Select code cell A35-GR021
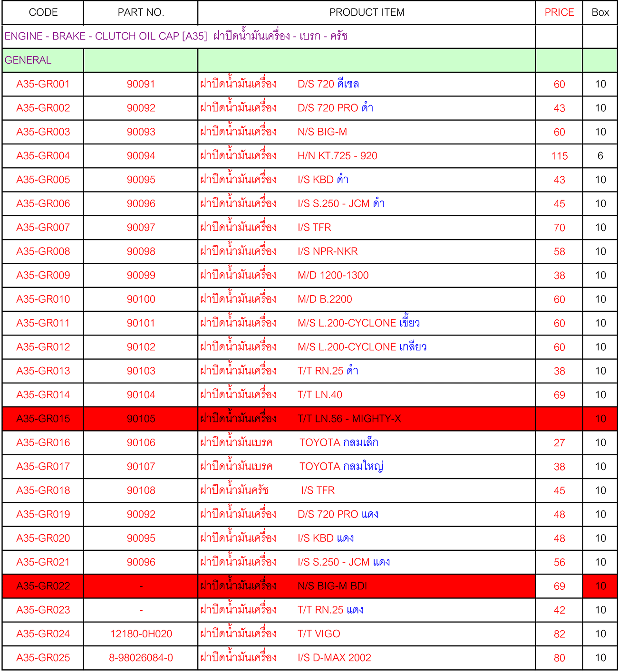 pos(43,562)
